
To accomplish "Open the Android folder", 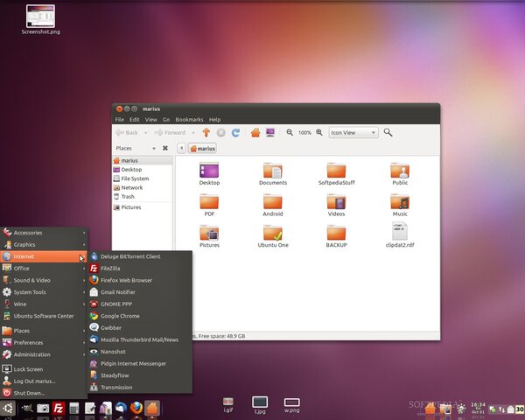I will coord(273,205).
